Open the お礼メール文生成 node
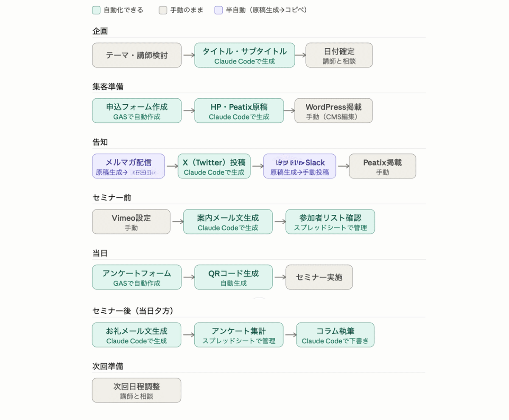 (x=137, y=335)
